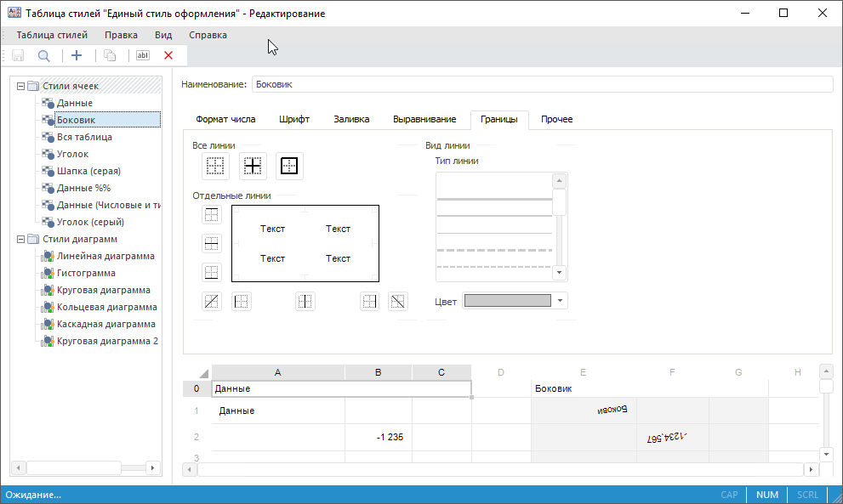Select the Шапка (серая) cell style
This screenshot has height=504, width=843.
tap(88, 171)
